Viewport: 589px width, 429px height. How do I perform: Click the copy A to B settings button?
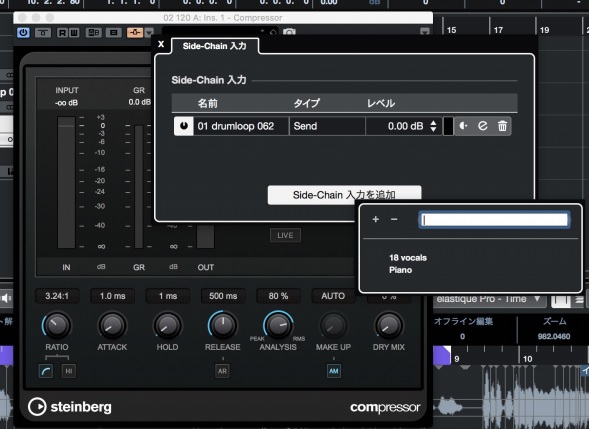click(x=113, y=33)
